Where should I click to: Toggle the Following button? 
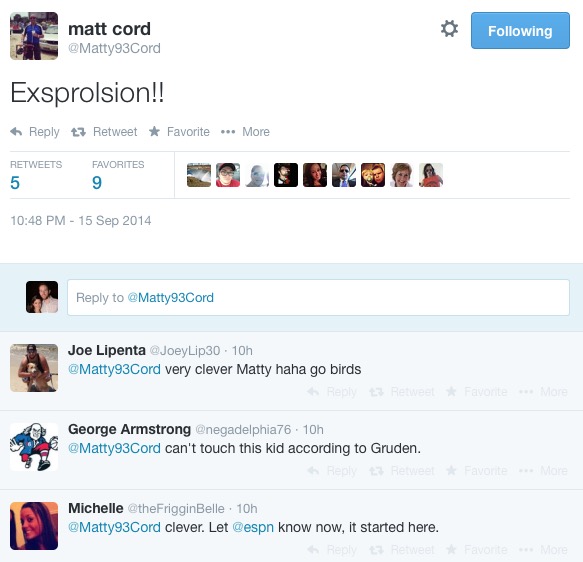520,30
